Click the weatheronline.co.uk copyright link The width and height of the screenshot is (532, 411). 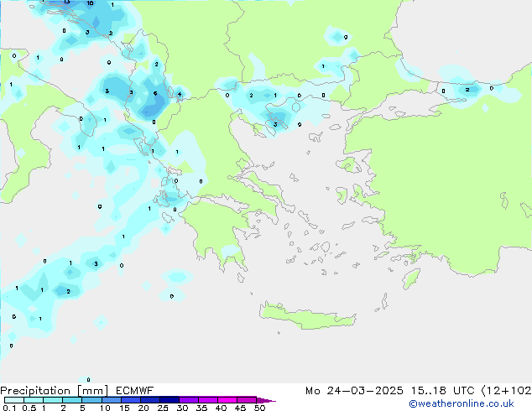click(462, 403)
